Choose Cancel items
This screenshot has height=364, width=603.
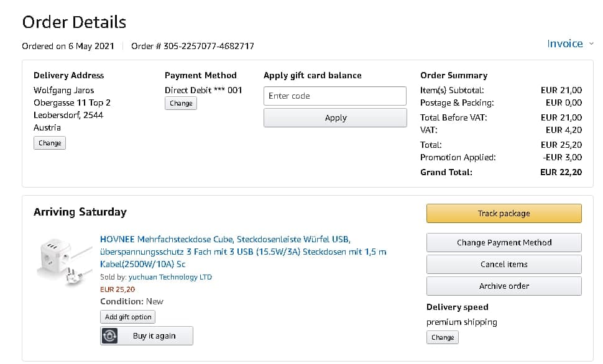pyautogui.click(x=504, y=265)
